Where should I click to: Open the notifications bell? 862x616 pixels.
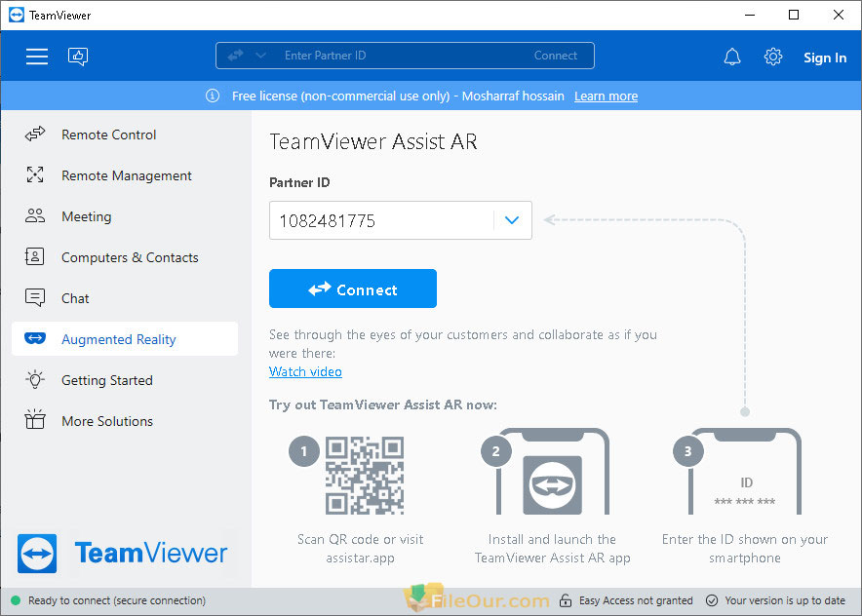[x=731, y=57]
